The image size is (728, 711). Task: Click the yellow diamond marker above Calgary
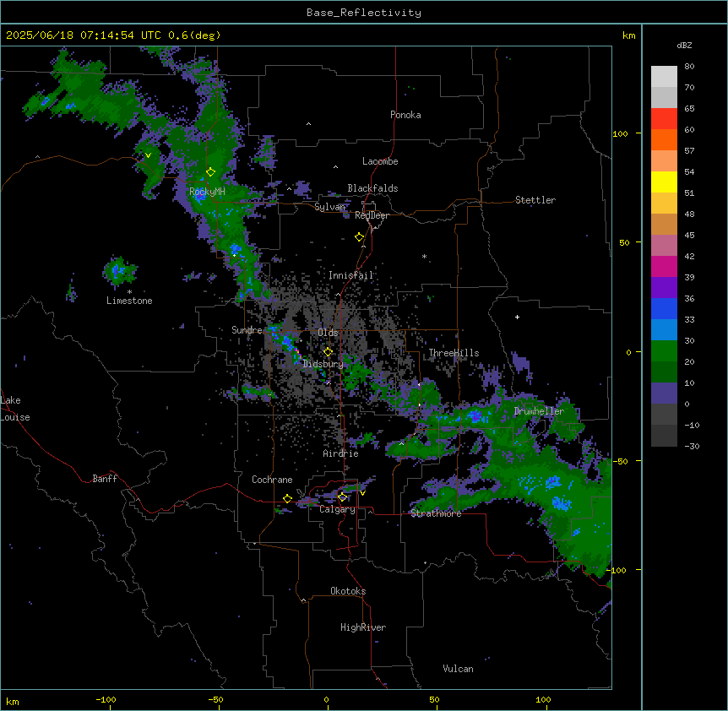click(342, 497)
